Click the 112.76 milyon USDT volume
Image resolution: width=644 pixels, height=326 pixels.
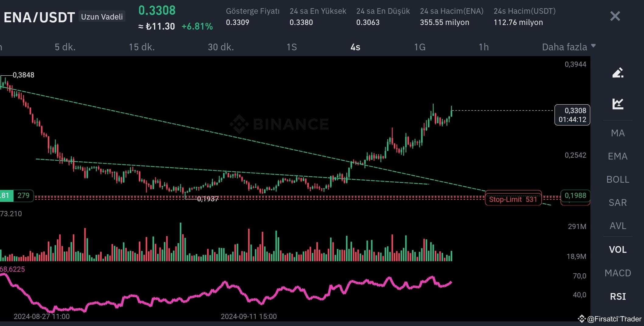tap(518, 22)
